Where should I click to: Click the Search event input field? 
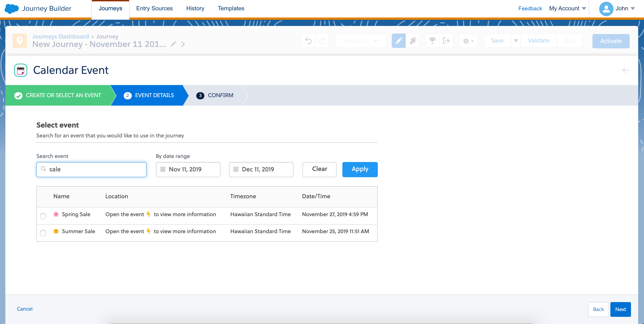tap(91, 169)
